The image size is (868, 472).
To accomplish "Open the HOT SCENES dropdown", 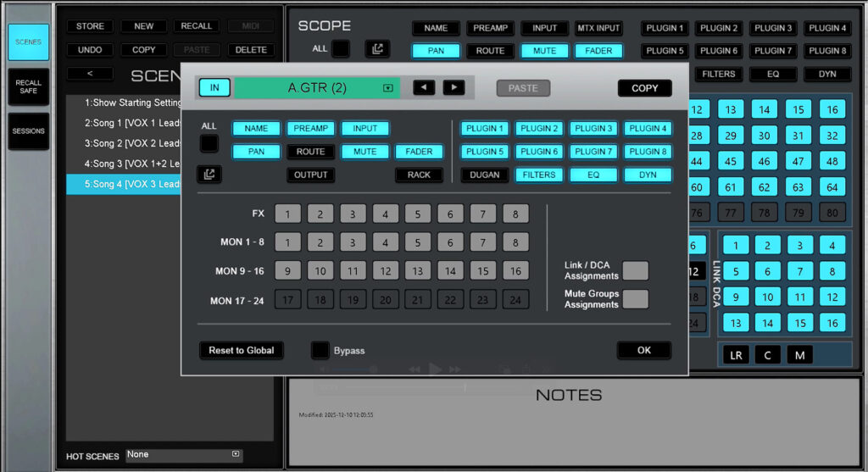I will [x=183, y=454].
